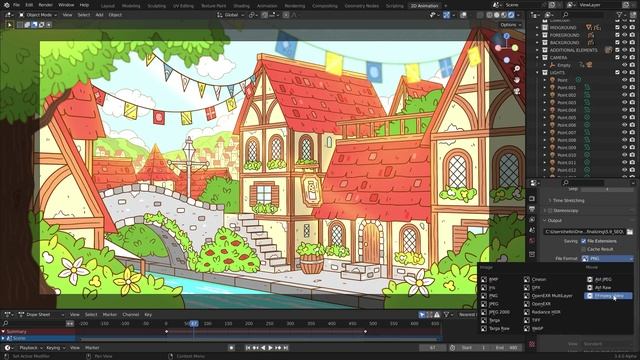Viewport: 640px width, 360px height.
Task: Click the AVI Raw format icon
Action: tap(589, 288)
